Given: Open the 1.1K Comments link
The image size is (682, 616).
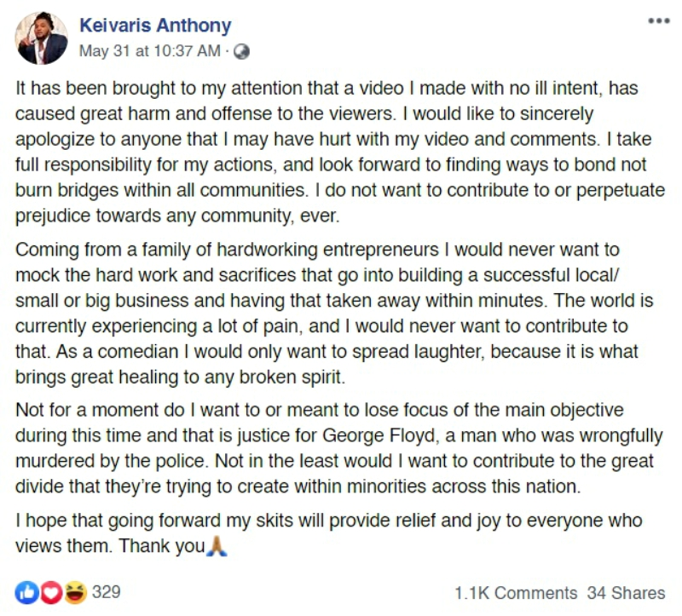Looking at the screenshot, I should pos(516,593).
